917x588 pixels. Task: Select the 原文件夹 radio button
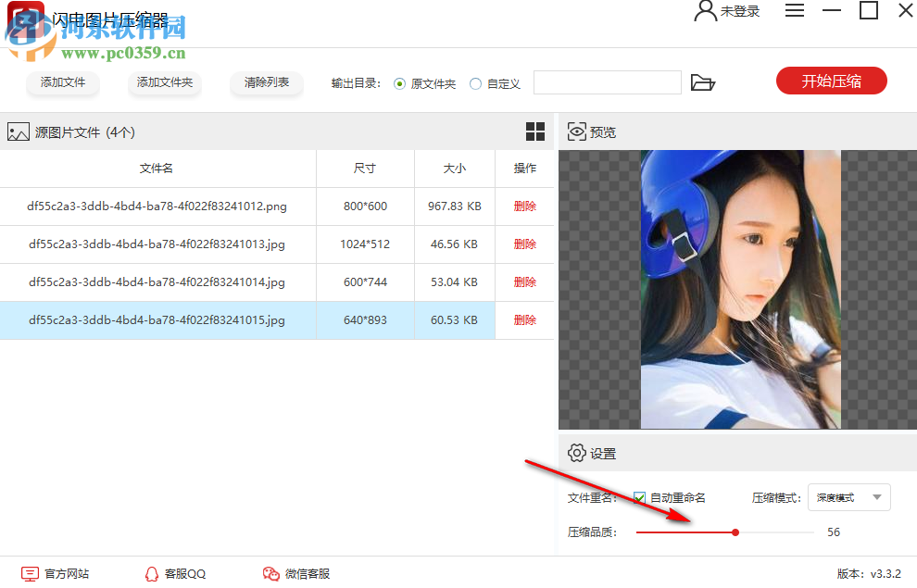click(x=398, y=82)
